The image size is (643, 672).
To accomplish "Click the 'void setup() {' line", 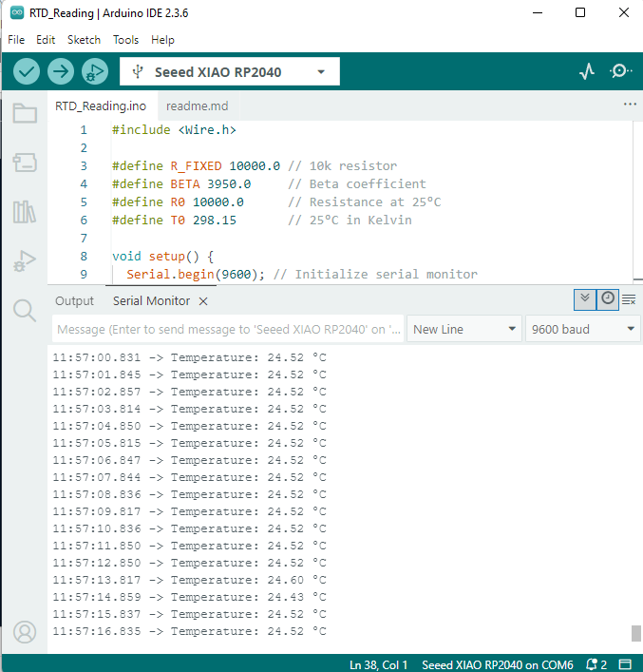I will point(162,257).
